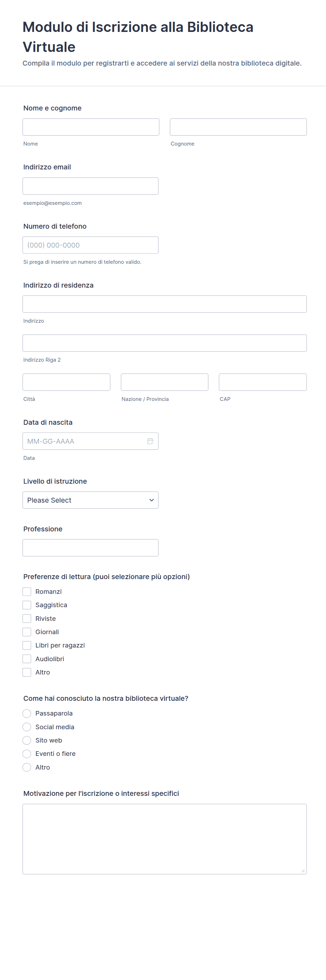326x980 pixels.
Task: Click the Professione input box
Action: (90, 548)
